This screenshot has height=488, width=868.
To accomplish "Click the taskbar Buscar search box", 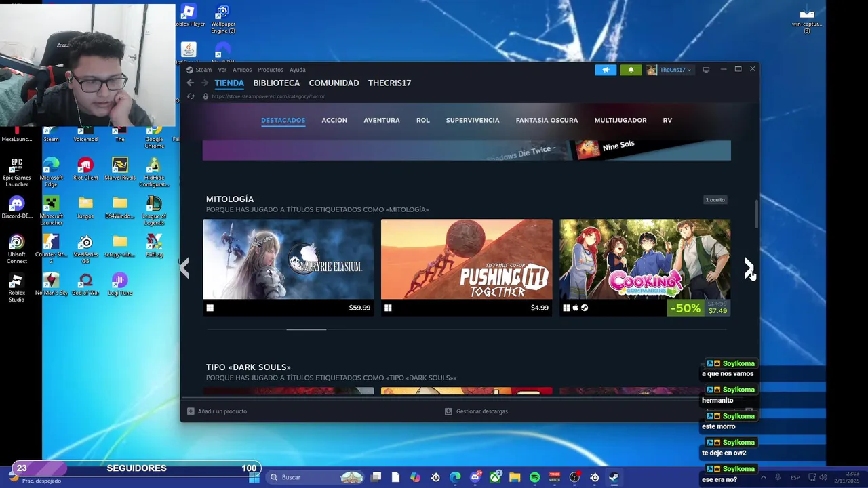I will point(315,477).
